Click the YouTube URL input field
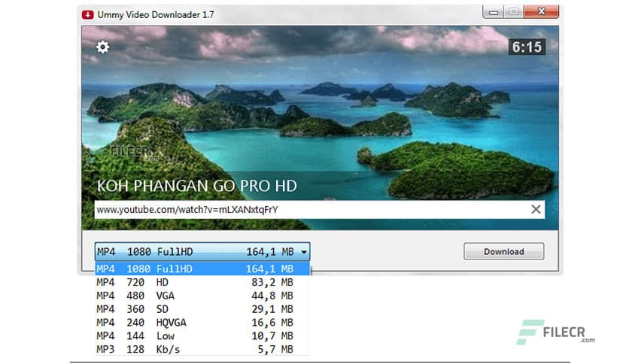This screenshot has height=364, width=629. pyautogui.click(x=319, y=210)
